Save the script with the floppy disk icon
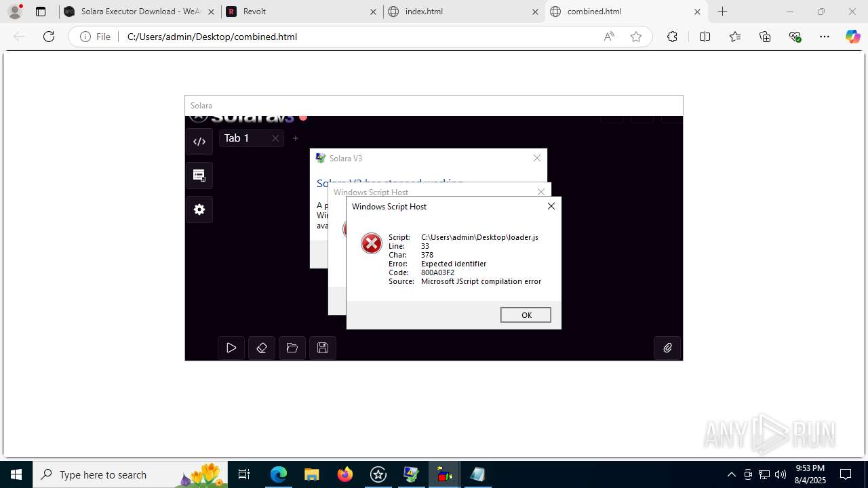 (x=323, y=348)
